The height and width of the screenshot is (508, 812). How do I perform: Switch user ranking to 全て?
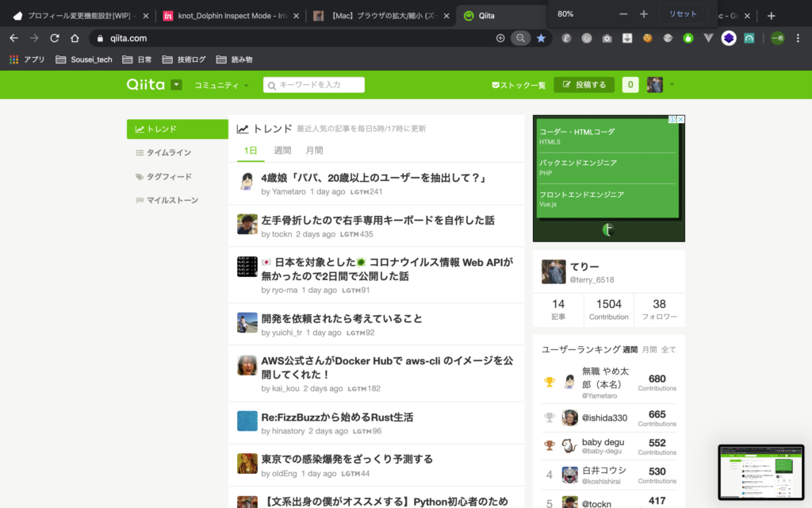pos(668,350)
